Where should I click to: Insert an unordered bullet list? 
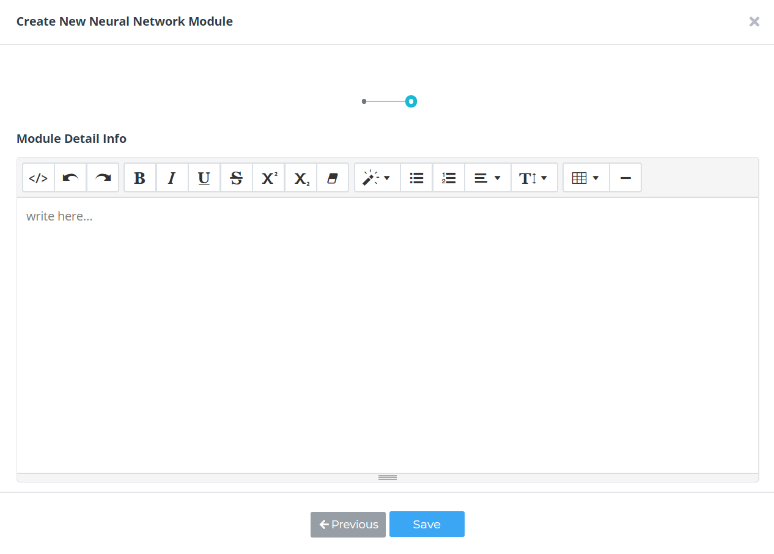(x=417, y=178)
